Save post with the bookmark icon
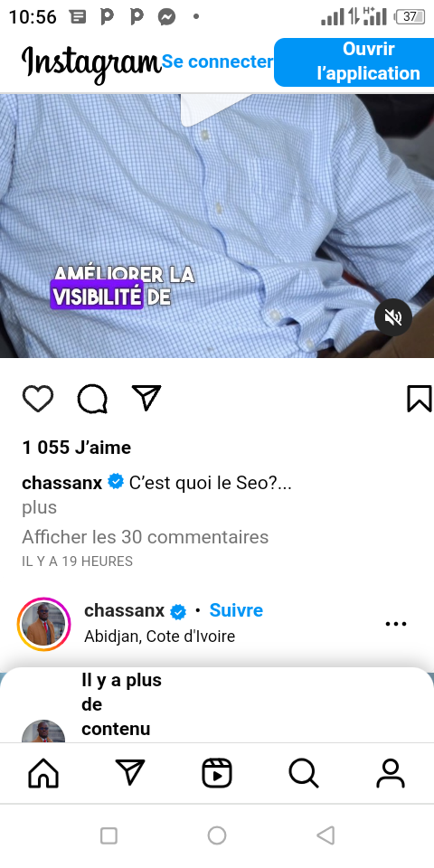434x868 pixels. [419, 399]
